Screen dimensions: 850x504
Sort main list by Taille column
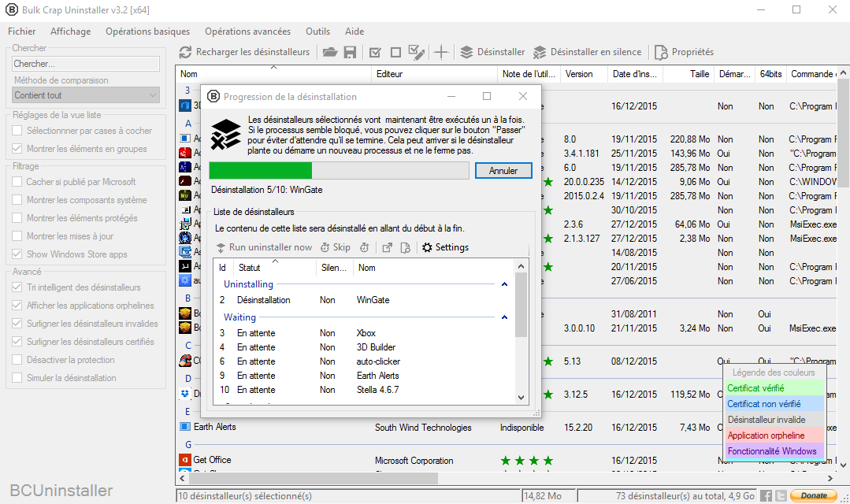tap(688, 74)
